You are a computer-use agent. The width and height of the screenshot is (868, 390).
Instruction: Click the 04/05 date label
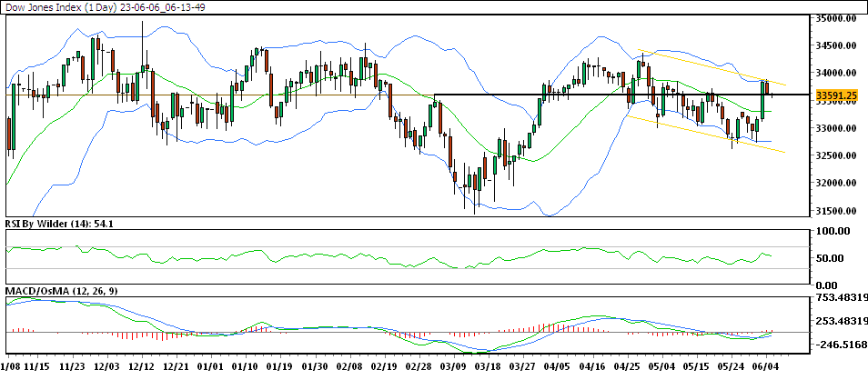[557, 366]
